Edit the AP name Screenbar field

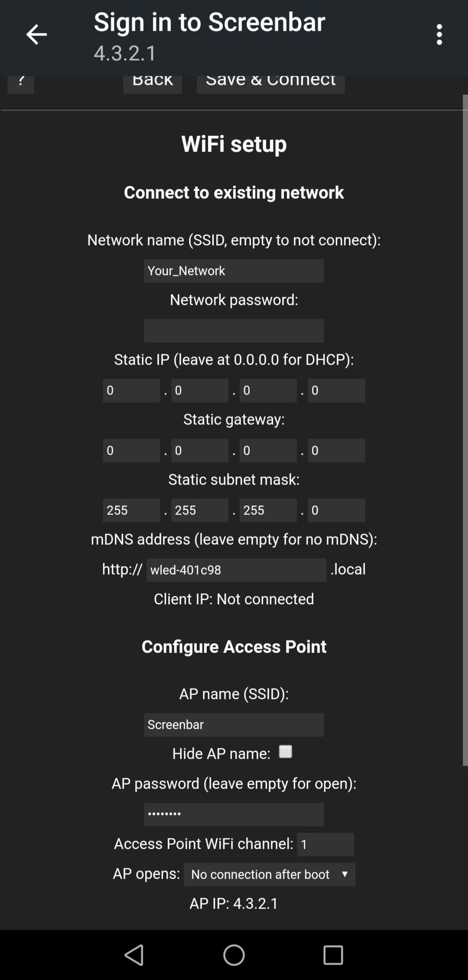(234, 725)
